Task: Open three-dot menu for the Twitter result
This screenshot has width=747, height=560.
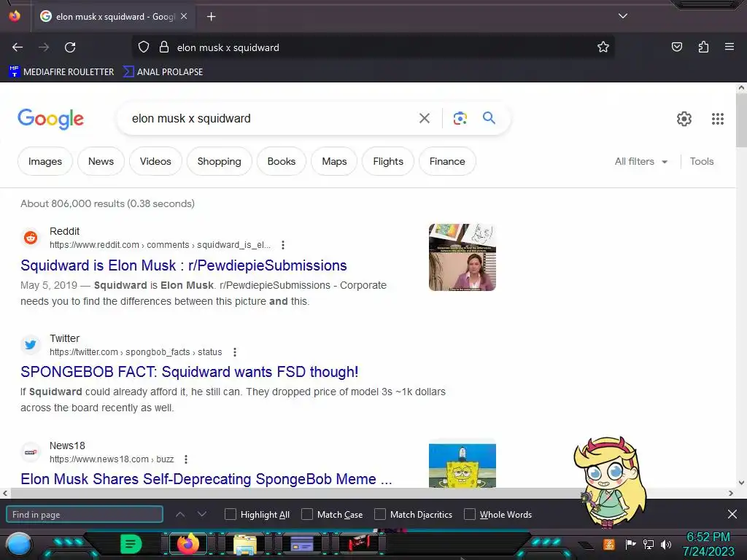Action: tap(234, 352)
